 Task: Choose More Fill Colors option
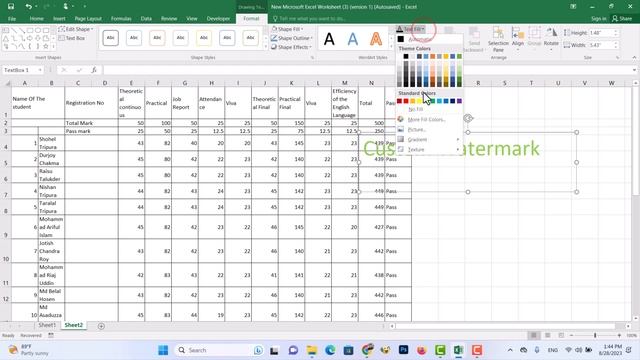(x=429, y=120)
